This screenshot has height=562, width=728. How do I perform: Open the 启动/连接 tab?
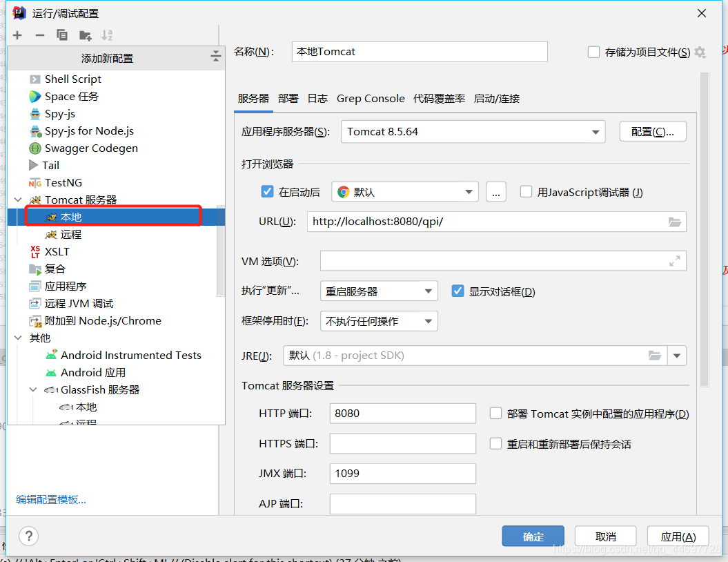click(x=497, y=99)
